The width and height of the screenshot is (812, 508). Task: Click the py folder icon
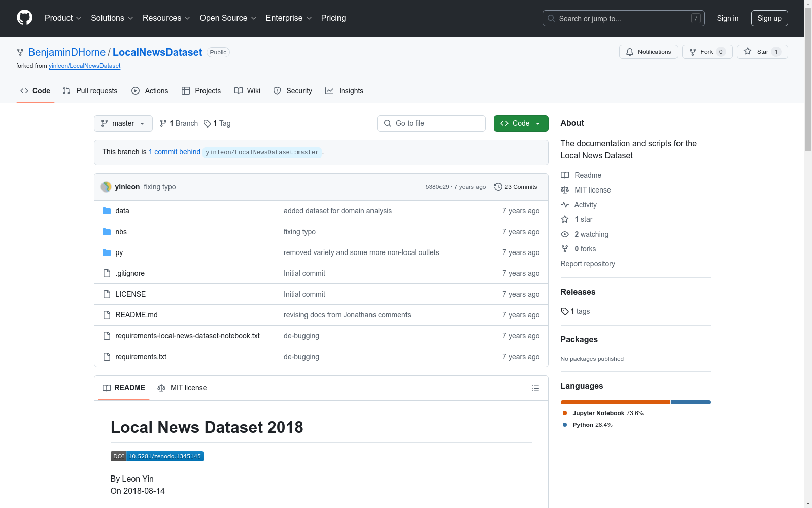pyautogui.click(x=107, y=252)
